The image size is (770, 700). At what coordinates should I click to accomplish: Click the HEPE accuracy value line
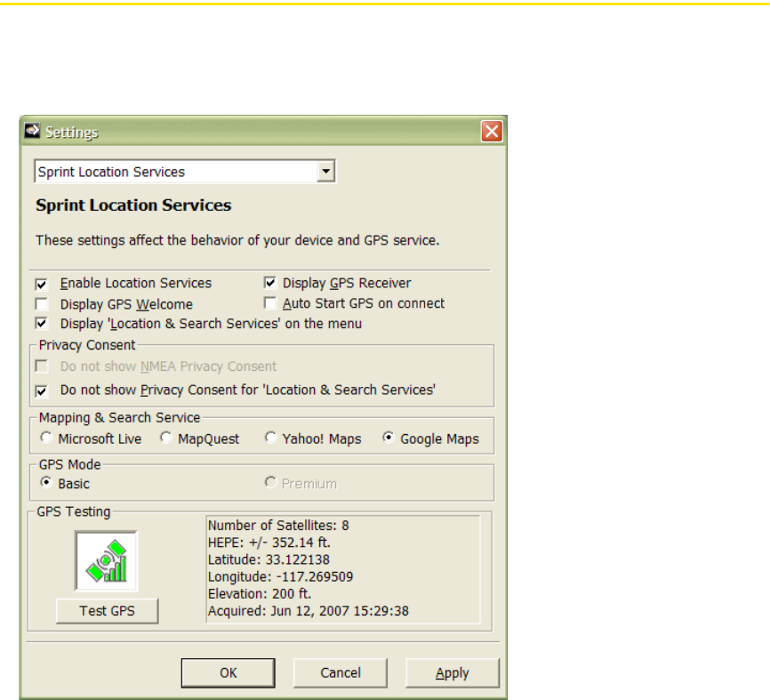click(269, 543)
